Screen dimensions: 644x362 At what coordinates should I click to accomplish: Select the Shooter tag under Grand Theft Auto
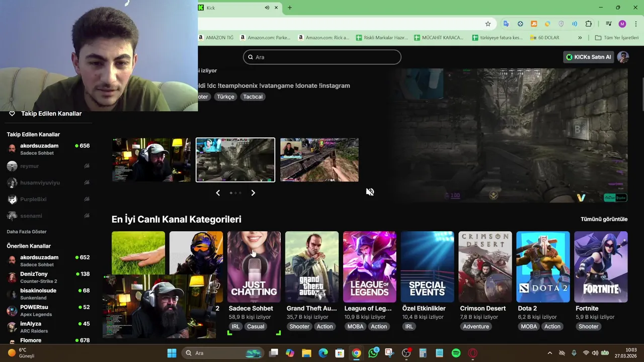tap(299, 326)
